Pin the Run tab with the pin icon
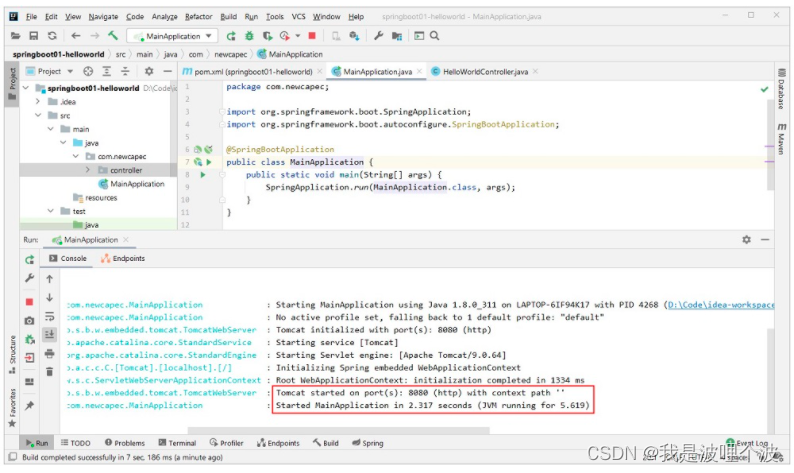Viewport: 794px width, 473px height. point(29,405)
